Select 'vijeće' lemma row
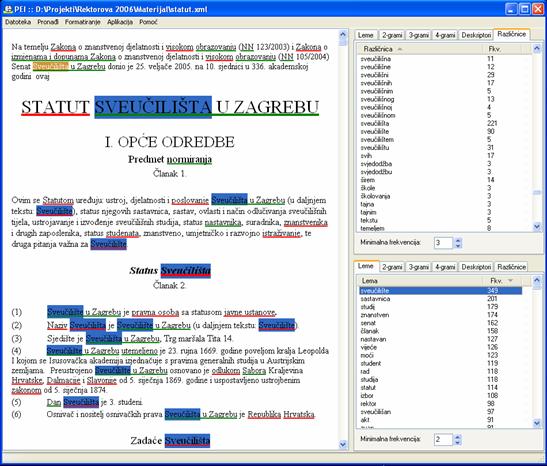The width and height of the screenshot is (547, 466). [441, 347]
